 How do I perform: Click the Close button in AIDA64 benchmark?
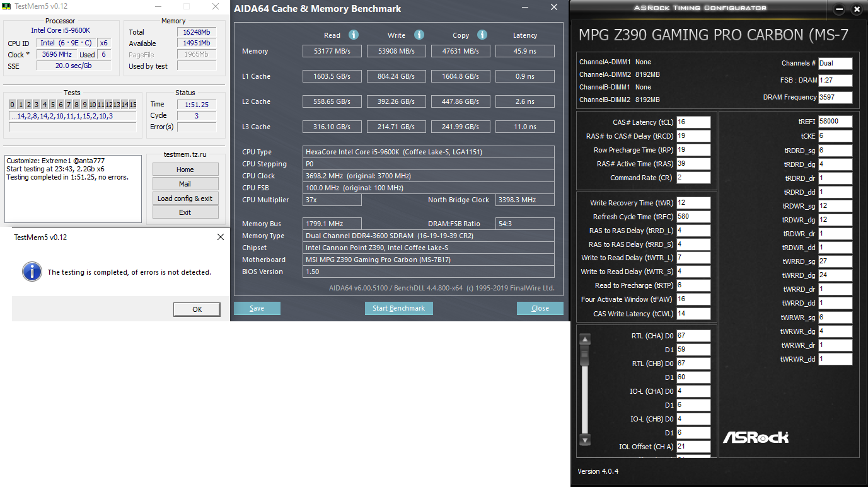tap(540, 308)
